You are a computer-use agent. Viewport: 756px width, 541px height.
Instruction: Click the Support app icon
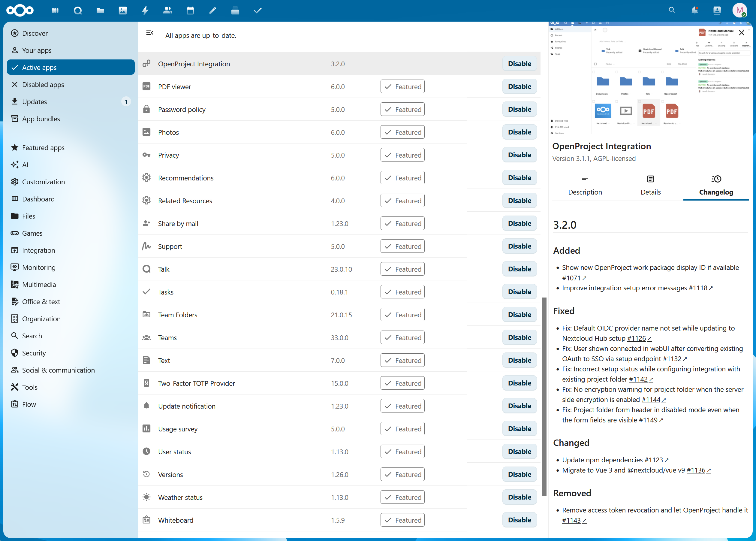tap(146, 246)
